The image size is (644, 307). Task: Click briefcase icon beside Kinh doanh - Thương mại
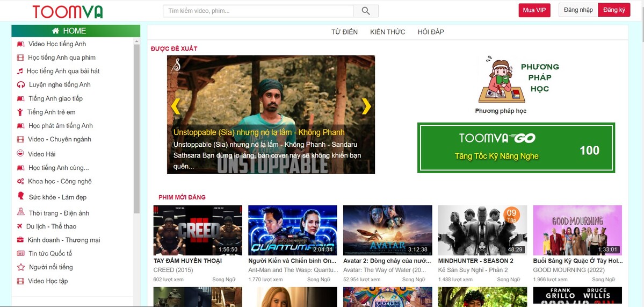pyautogui.click(x=20, y=240)
